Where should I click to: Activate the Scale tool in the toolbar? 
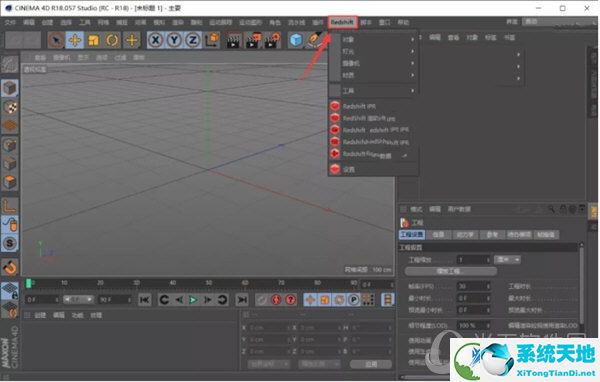pos(93,40)
